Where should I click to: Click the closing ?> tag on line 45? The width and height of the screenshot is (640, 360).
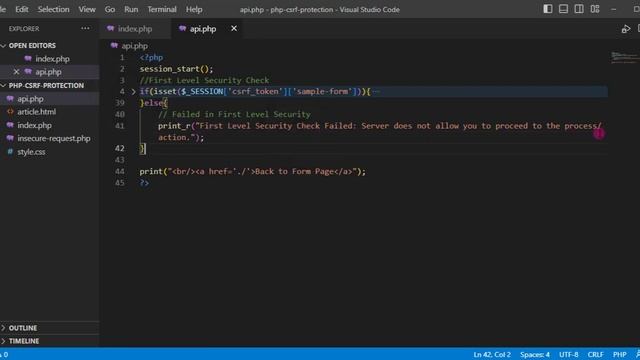coord(144,183)
